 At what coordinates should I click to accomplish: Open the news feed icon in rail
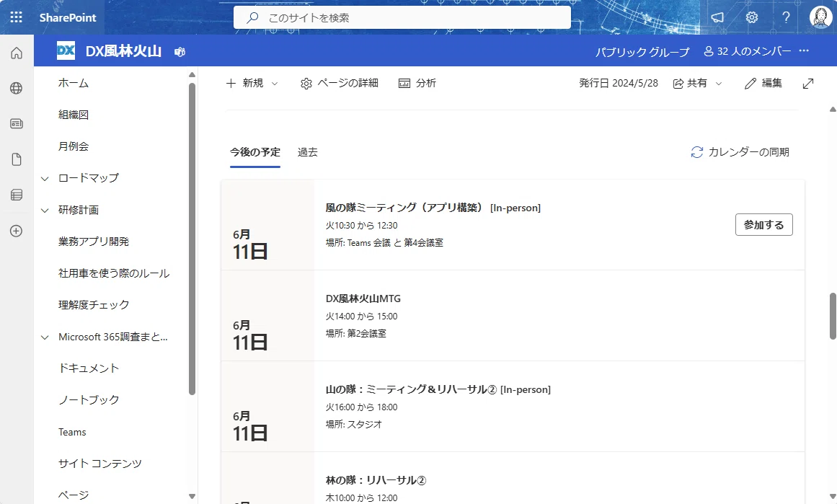click(17, 124)
